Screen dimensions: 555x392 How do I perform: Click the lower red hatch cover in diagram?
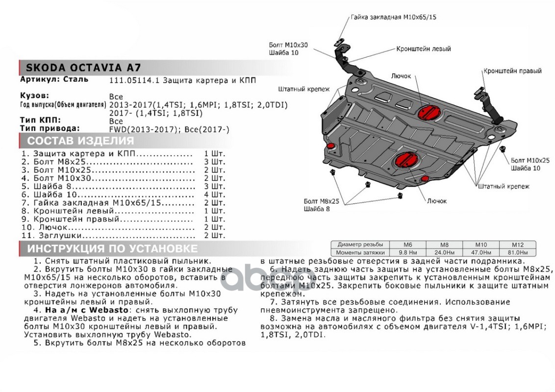click(404, 160)
